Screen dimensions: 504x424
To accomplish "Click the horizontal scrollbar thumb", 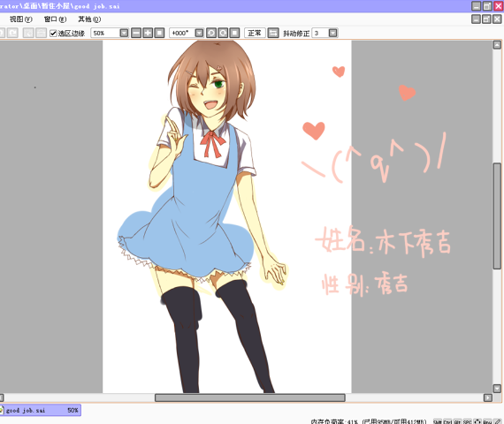I will tap(250, 397).
